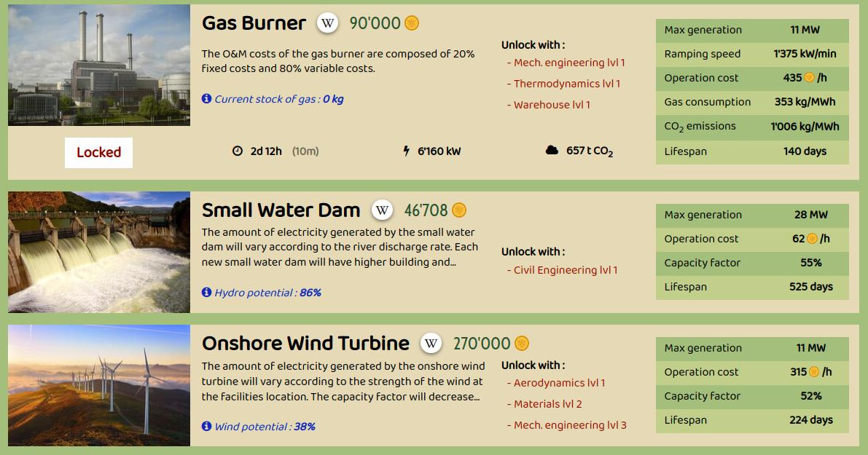Open the Small Water Dam Wikipedia icon

click(382, 210)
